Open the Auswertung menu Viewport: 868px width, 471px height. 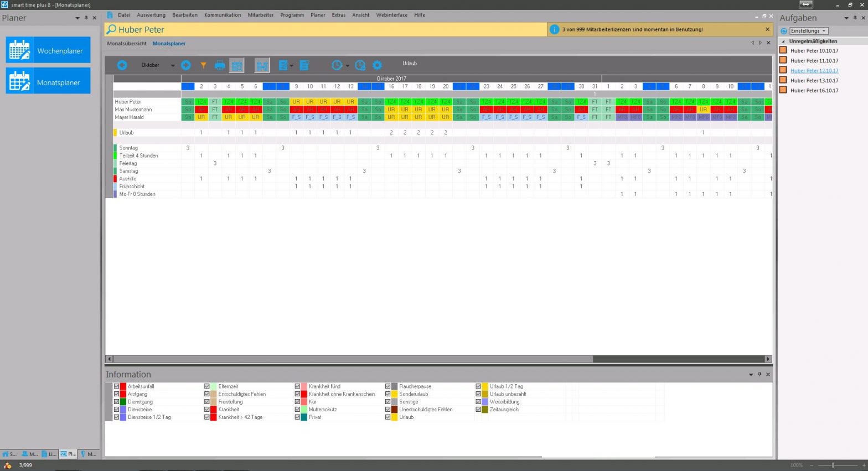tap(151, 15)
